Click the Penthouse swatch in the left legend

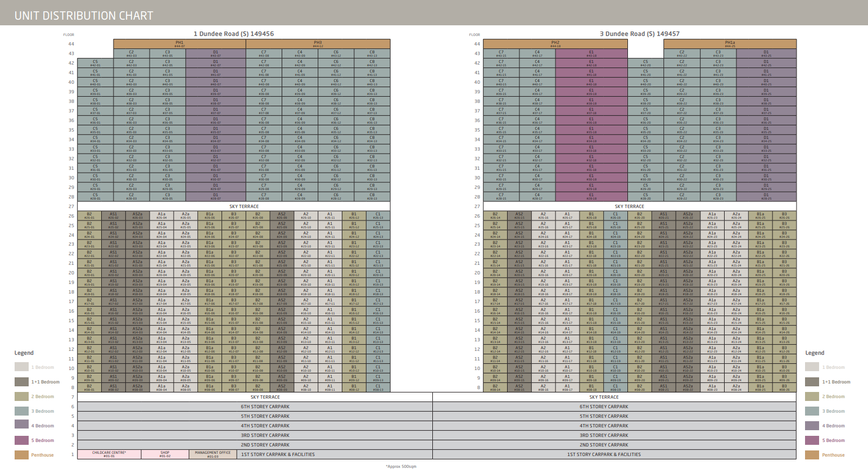21,455
